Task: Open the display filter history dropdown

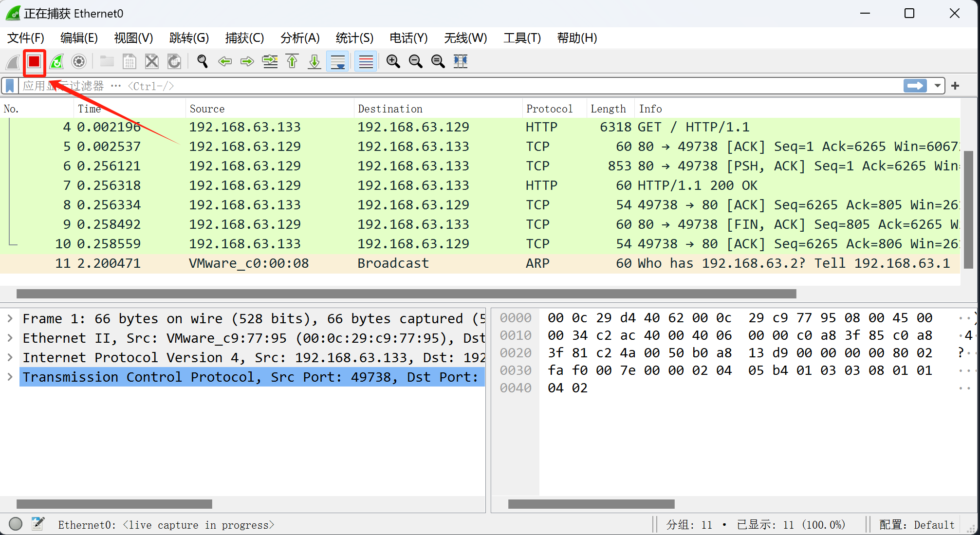Action: coord(937,86)
